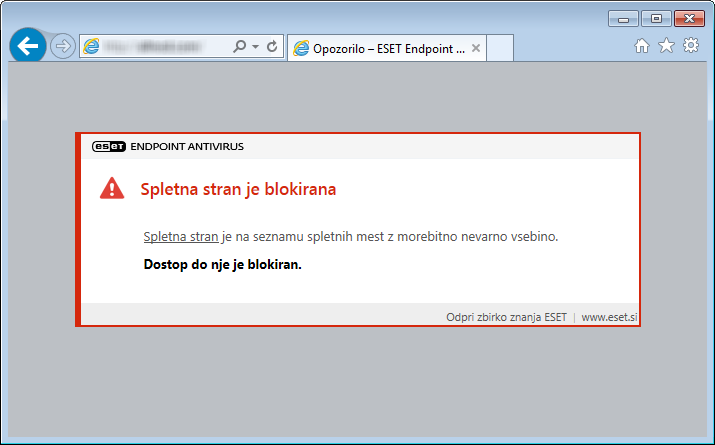Image resolution: width=715 pixels, height=445 pixels.
Task: Open the Tools gear menu
Action: click(691, 45)
